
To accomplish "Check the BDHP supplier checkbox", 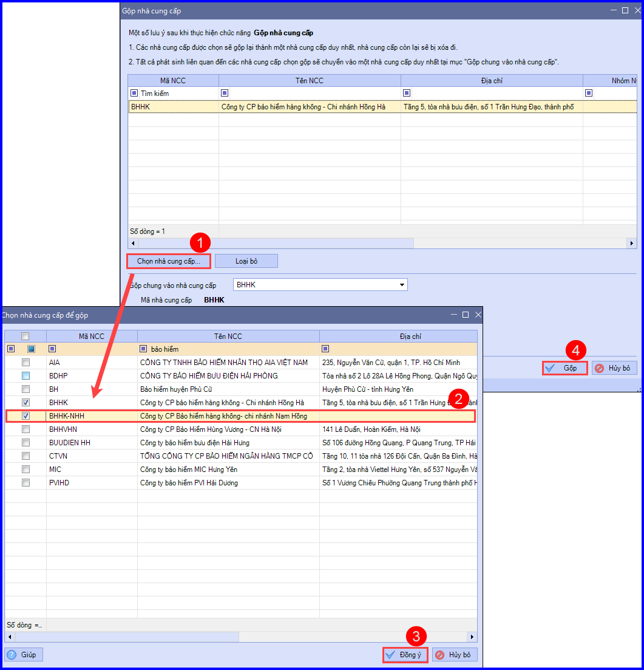I will pos(26,375).
